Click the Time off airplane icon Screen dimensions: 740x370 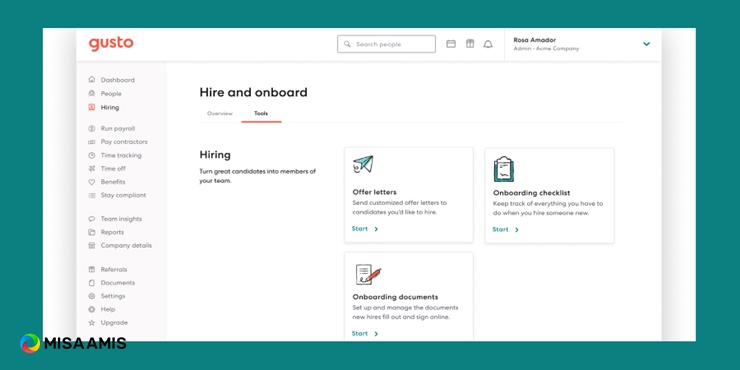click(92, 168)
